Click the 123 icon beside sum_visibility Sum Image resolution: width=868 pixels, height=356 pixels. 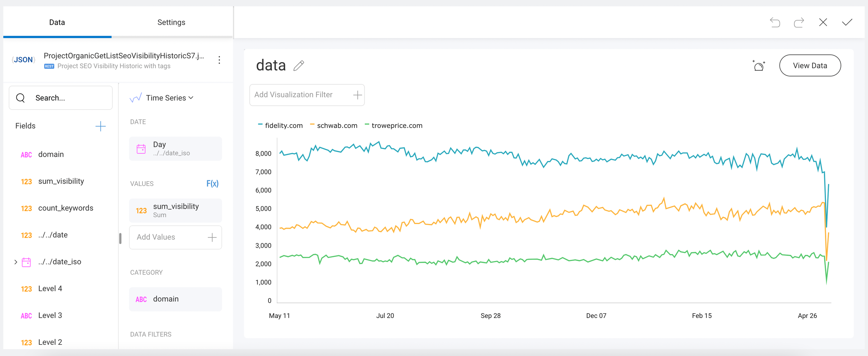pos(141,211)
